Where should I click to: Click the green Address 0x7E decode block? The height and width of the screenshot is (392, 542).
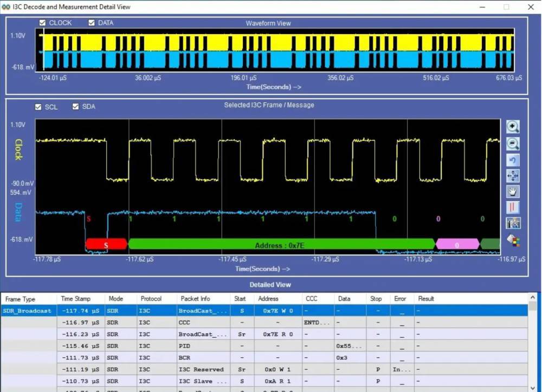click(x=280, y=246)
